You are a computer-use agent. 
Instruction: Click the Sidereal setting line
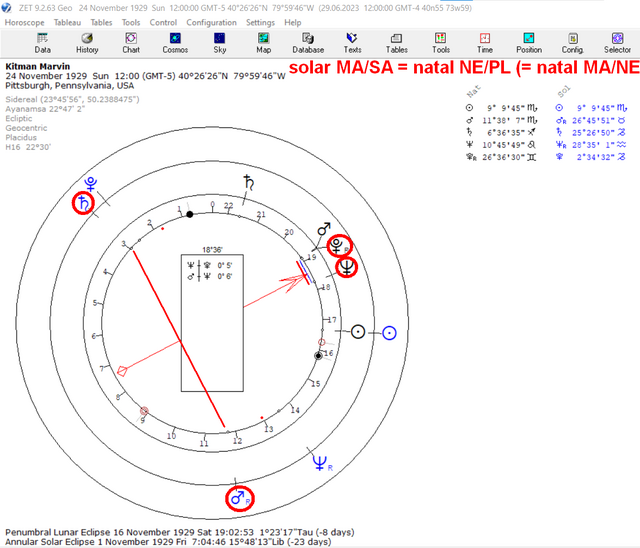click(72, 99)
